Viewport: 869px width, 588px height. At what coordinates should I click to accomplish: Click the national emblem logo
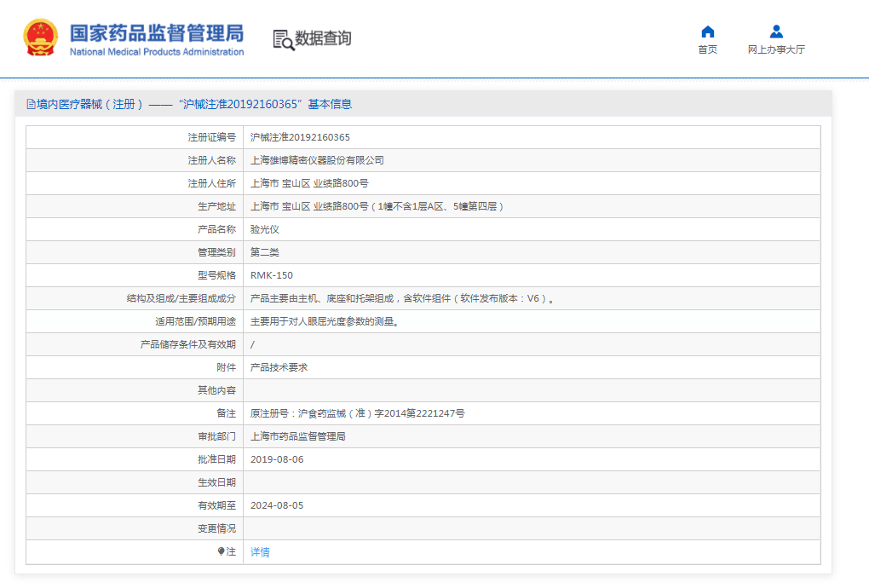point(40,38)
